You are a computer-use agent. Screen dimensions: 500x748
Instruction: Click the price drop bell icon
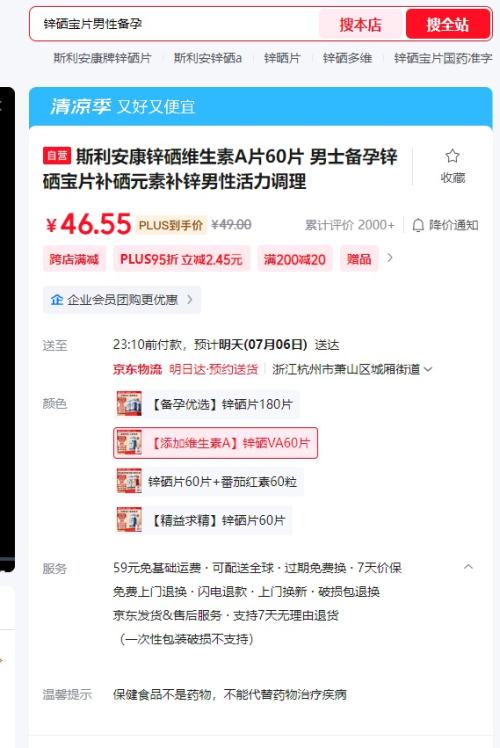[418, 225]
